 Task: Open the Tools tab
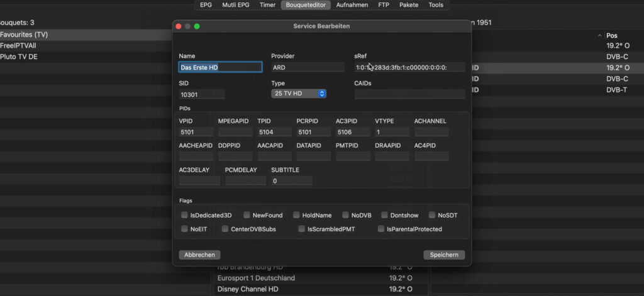pyautogui.click(x=436, y=5)
